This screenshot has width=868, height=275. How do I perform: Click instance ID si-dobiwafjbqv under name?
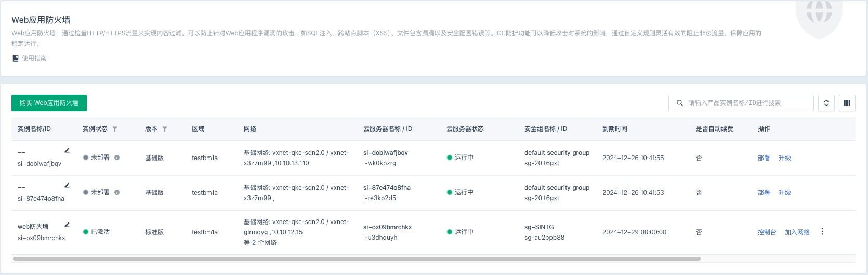40,164
